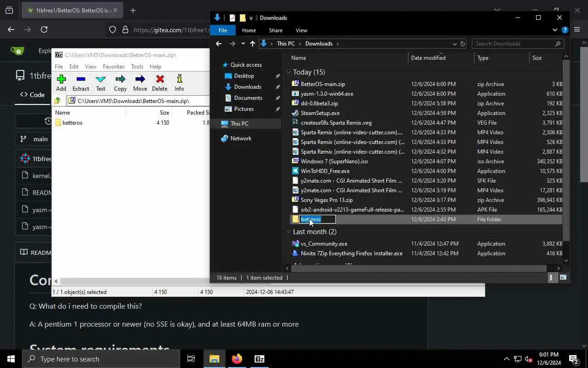Open the Firefox application menu
The height and width of the screenshot is (368, 588).
(577, 29)
